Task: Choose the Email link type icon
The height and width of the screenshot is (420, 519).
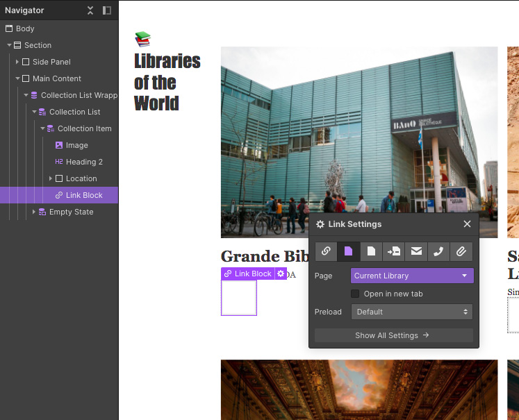Action: pos(416,251)
